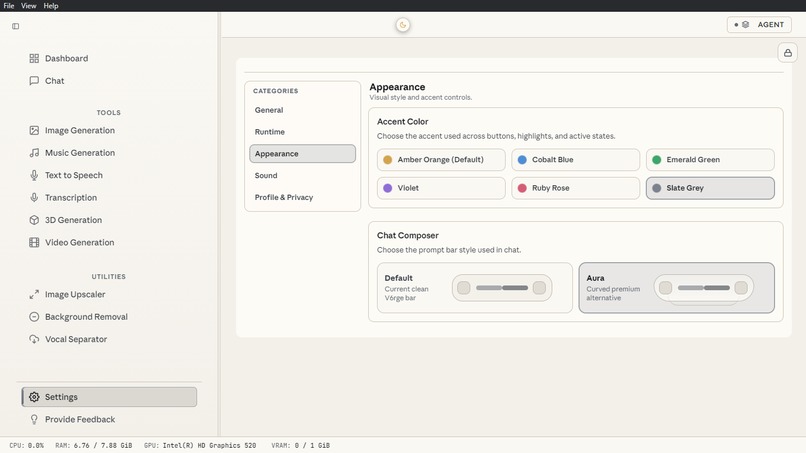Click the CPU usage status entry
Screen dimensions: 806x453
pos(27,446)
